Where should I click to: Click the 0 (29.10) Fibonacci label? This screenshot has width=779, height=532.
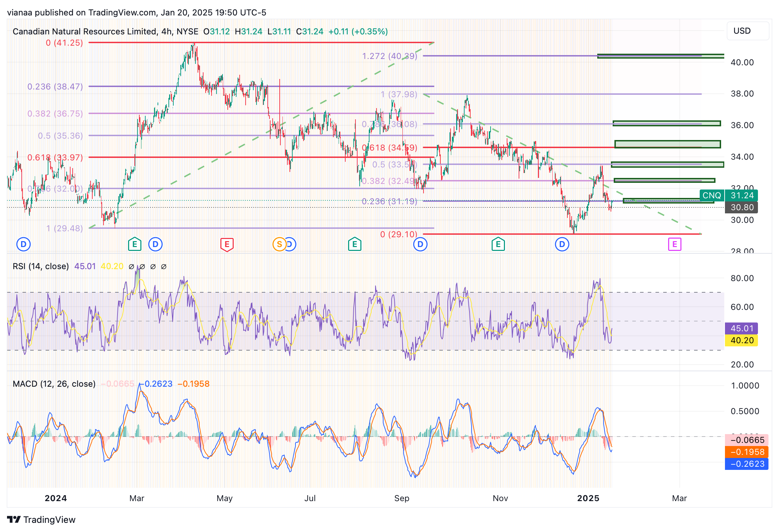(x=399, y=234)
